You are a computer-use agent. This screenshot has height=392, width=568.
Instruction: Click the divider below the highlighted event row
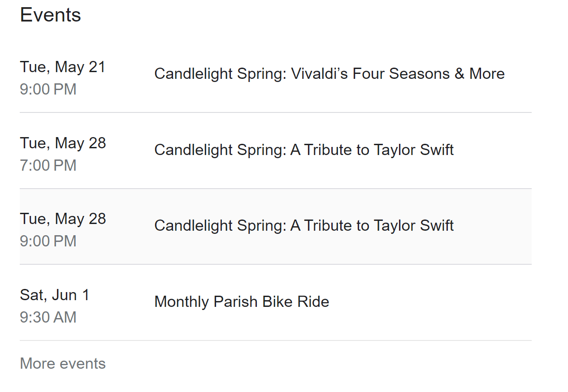275,264
